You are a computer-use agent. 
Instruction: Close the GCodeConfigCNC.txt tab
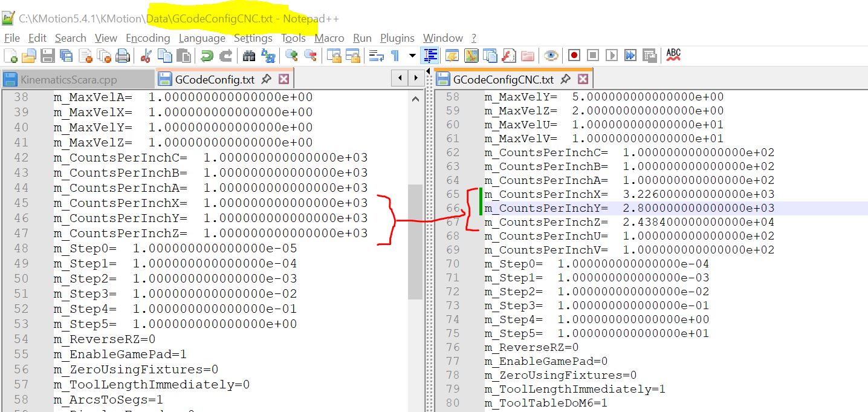pyautogui.click(x=583, y=79)
